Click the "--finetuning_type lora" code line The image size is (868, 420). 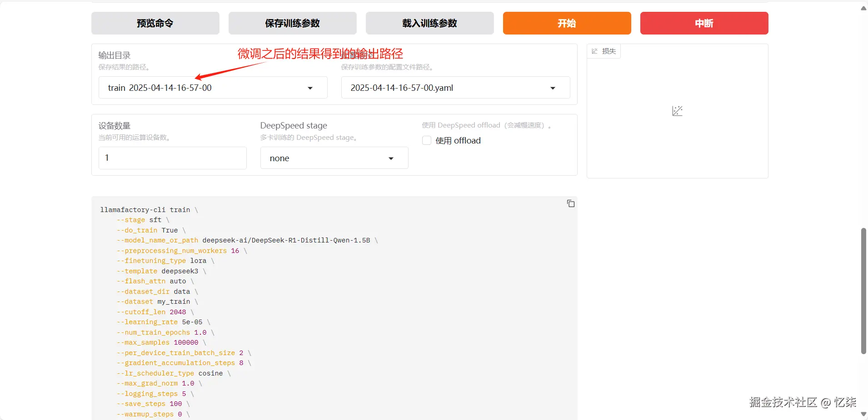pos(165,261)
